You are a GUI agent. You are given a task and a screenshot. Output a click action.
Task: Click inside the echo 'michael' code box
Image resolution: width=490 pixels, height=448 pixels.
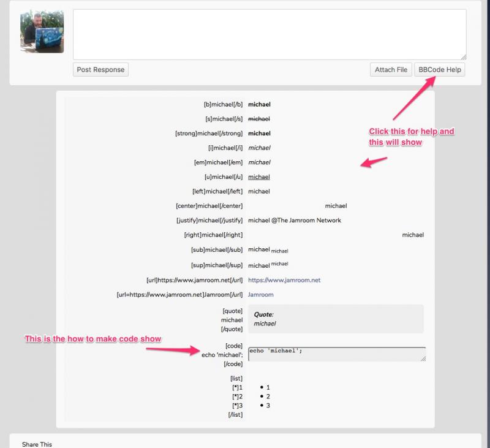336,354
